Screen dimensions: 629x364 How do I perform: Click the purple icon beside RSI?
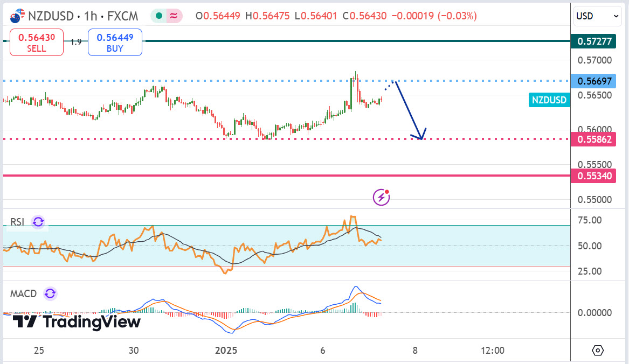click(x=38, y=222)
